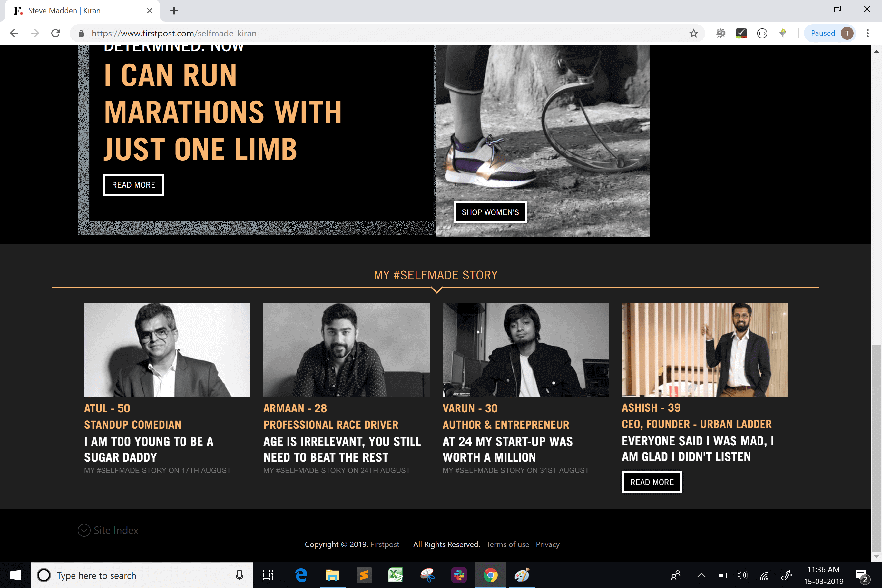Open network Wi-Fi settings in tray
This screenshot has width=882, height=588.
(x=764, y=575)
